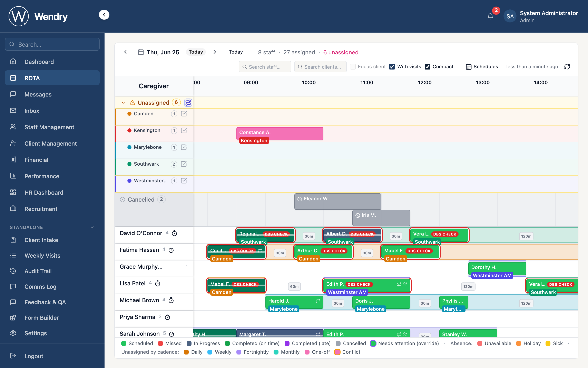Go to previous day arrow
588x368 pixels.
coord(125,52)
